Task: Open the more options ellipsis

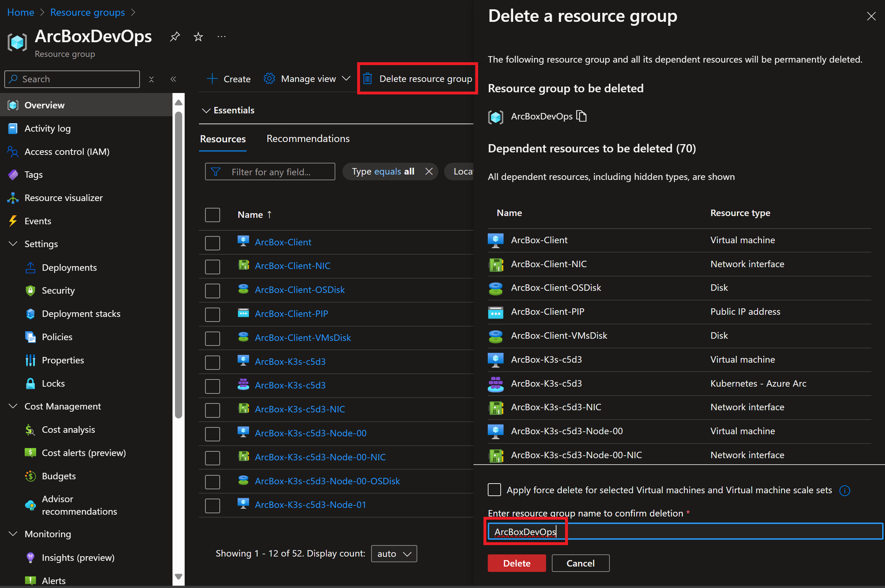Action: tap(222, 37)
